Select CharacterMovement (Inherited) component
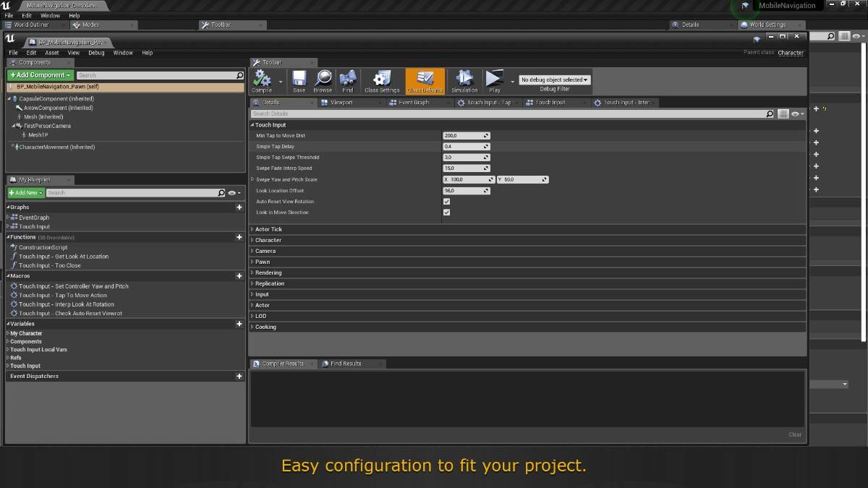Image resolution: width=868 pixels, height=488 pixels. (56, 147)
